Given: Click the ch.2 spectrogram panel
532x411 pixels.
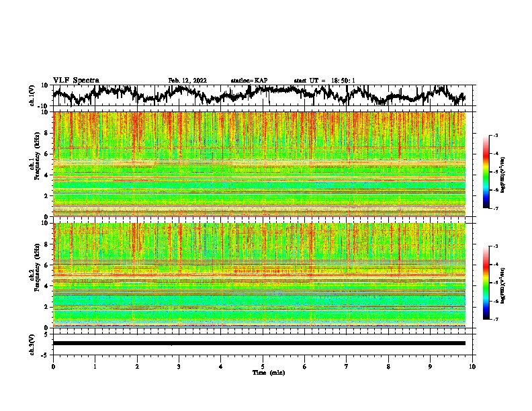Looking at the screenshot, I should [259, 275].
